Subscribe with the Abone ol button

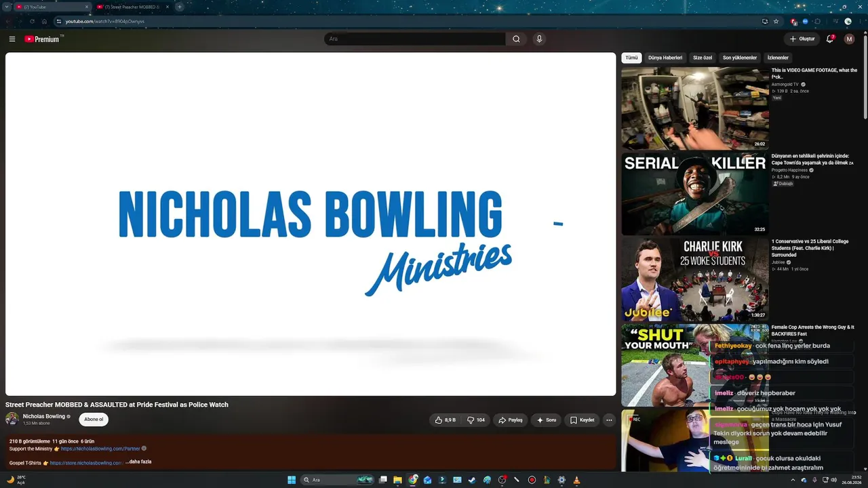point(94,420)
